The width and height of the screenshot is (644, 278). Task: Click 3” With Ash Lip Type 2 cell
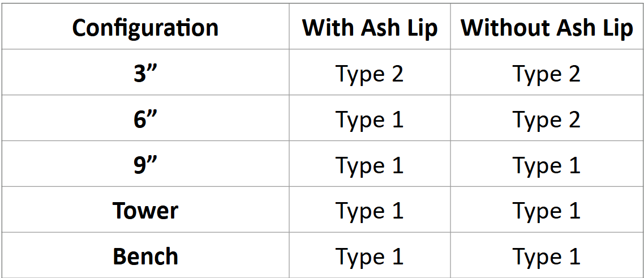370,74
